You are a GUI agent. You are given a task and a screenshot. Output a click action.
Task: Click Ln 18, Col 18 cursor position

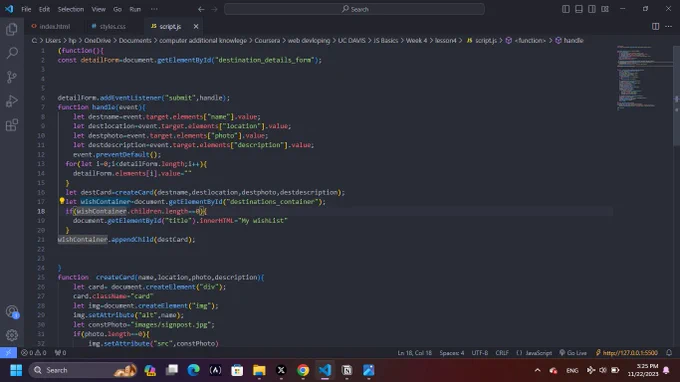pos(415,353)
